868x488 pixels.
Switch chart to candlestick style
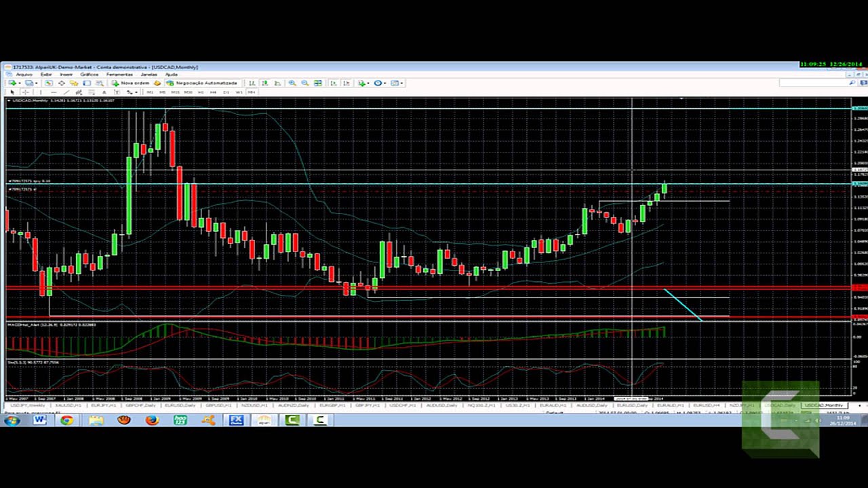click(x=264, y=83)
